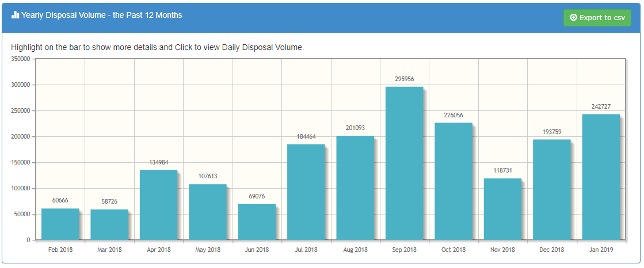Click the value label 295956

pos(405,79)
